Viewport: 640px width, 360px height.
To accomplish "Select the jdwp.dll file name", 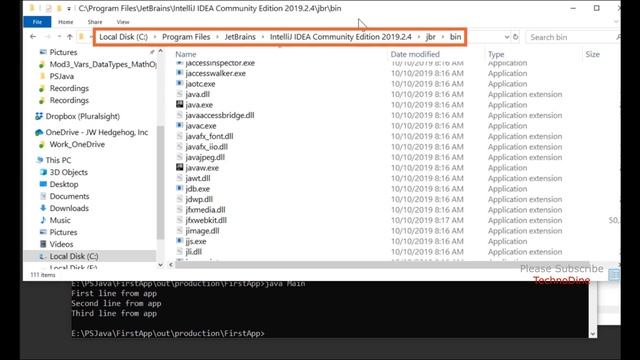I will [x=199, y=199].
